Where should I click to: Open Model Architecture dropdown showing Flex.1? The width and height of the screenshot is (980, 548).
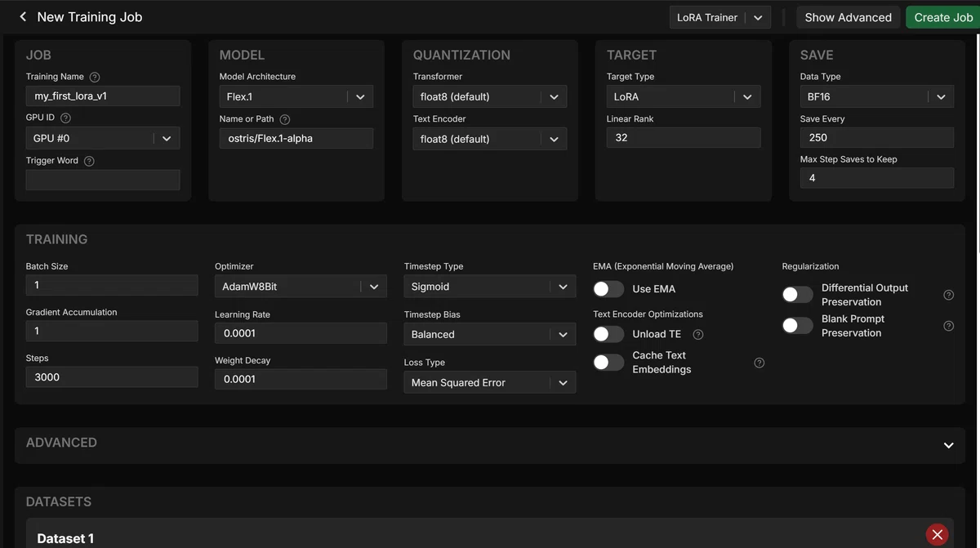point(296,96)
